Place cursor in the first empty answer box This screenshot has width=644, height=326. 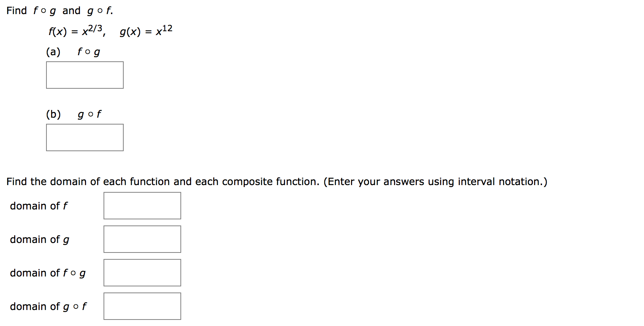point(84,75)
